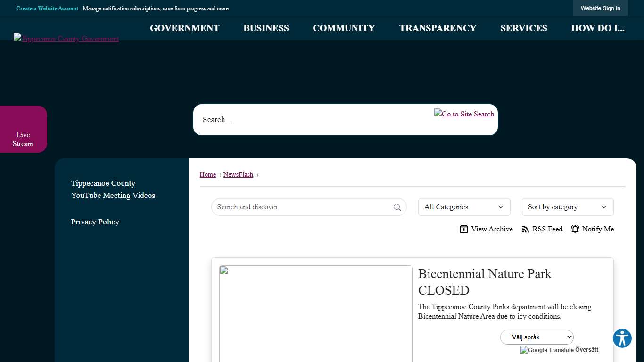
Task: Open the How Do I... menu
Action: 597,28
